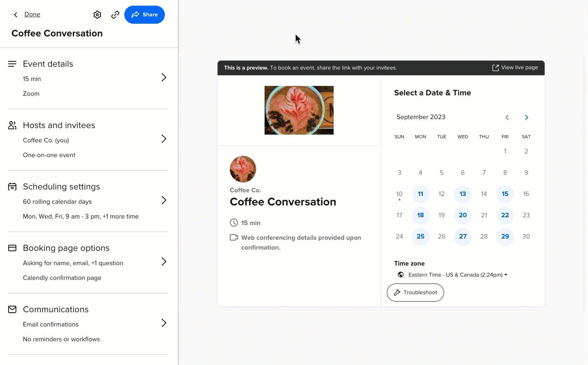
Task: Expand the Booking page options section
Action: 164,261
